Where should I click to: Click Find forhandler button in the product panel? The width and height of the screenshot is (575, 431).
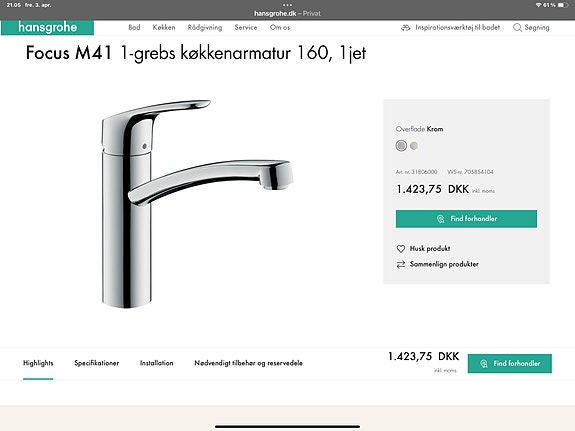[x=466, y=219]
